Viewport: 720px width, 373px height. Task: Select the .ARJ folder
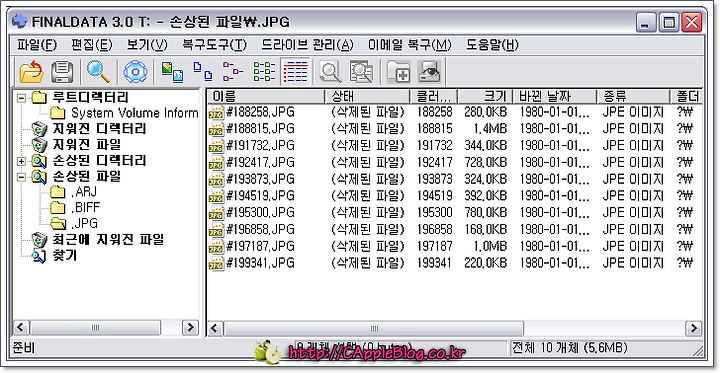point(84,192)
